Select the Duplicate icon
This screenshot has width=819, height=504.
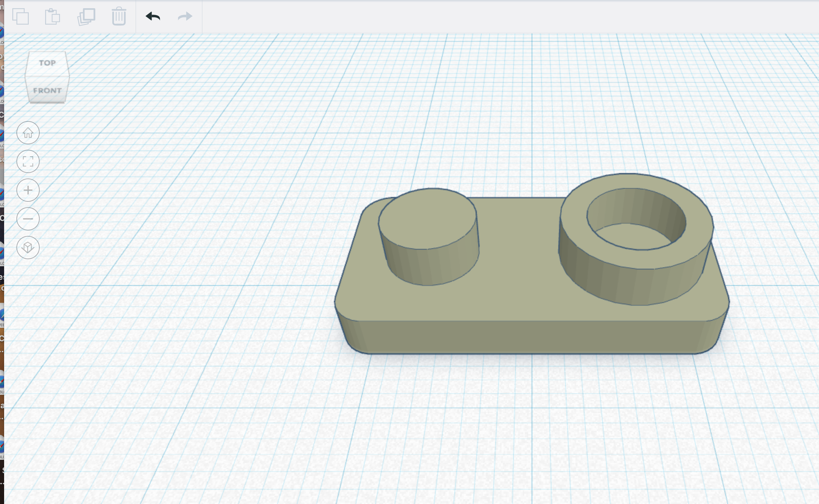point(87,16)
